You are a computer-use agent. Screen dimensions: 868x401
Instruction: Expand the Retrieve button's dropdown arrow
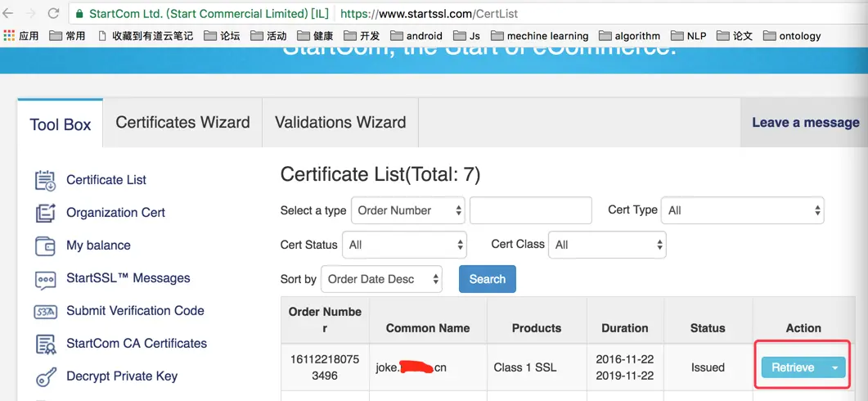[835, 367]
